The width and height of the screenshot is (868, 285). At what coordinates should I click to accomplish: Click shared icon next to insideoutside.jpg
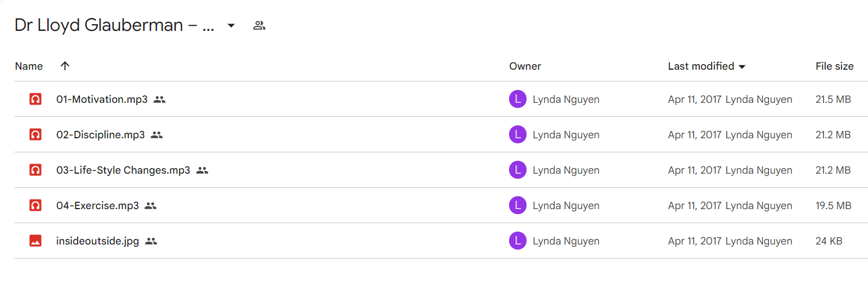[x=151, y=241]
